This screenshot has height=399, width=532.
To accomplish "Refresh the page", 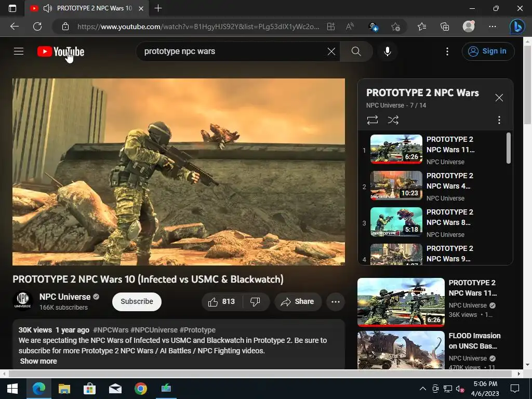I will coord(37,26).
